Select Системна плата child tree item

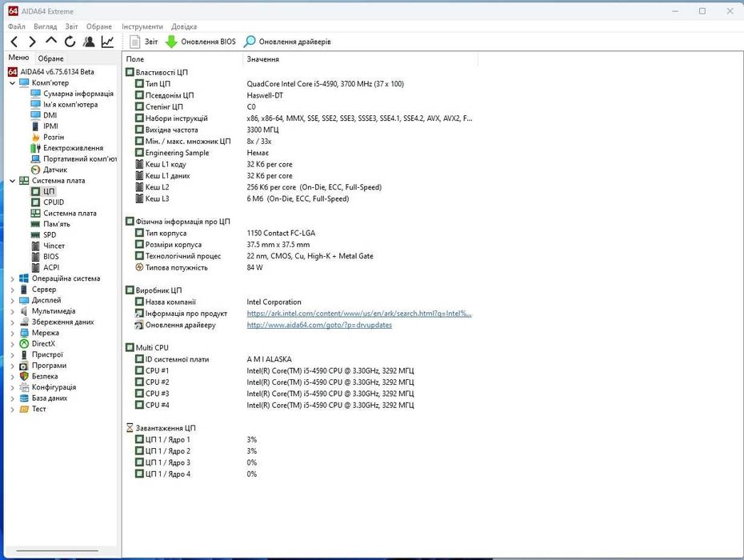point(63,213)
